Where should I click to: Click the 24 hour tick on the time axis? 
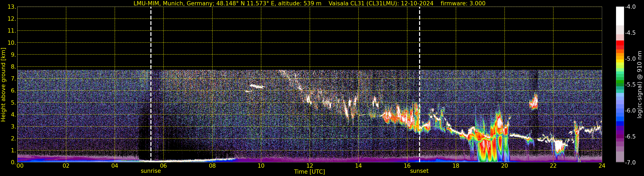[x=602, y=166]
